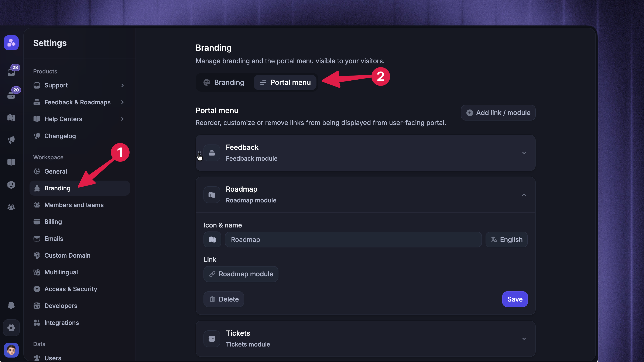This screenshot has width=644, height=362.
Task: Delete the Roadmap module
Action: coord(223,299)
